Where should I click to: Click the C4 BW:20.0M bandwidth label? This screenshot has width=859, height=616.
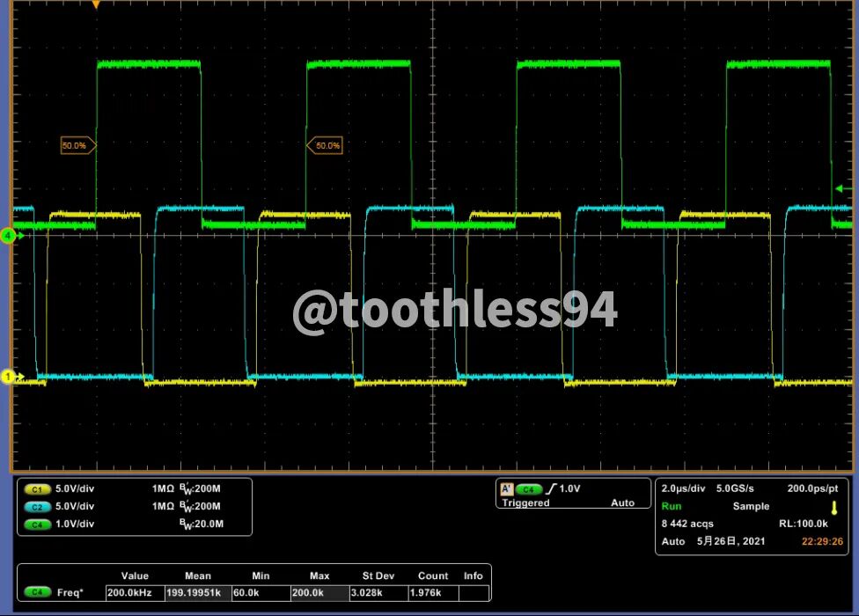(x=201, y=524)
